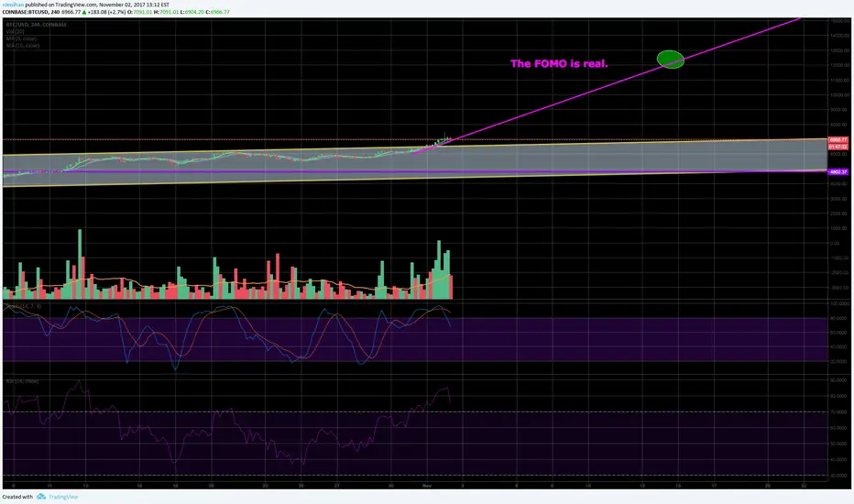Screen dimensions: 854x504
Task: Open the TradingView link in the footer
Action: pos(63,497)
